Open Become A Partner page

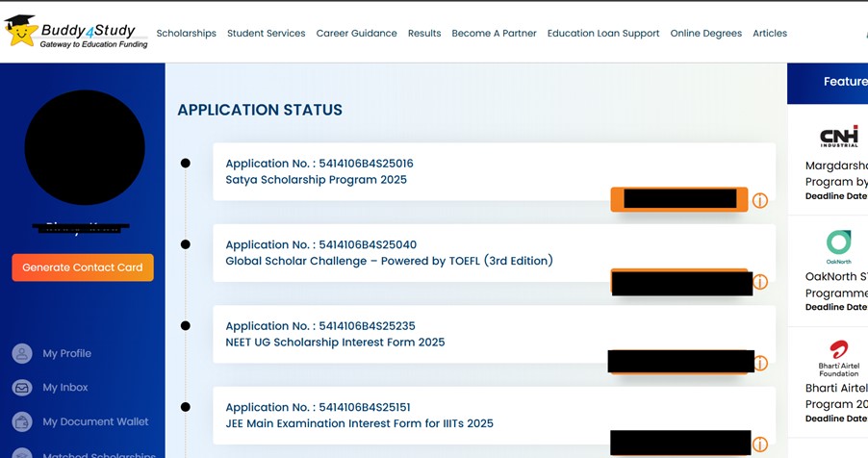(x=495, y=34)
